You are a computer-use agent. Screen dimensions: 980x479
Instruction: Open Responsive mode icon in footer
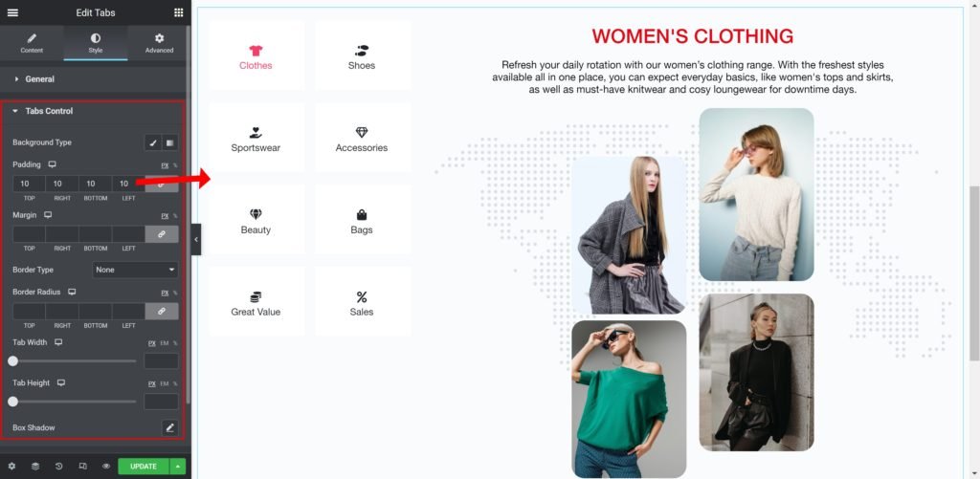(82, 466)
